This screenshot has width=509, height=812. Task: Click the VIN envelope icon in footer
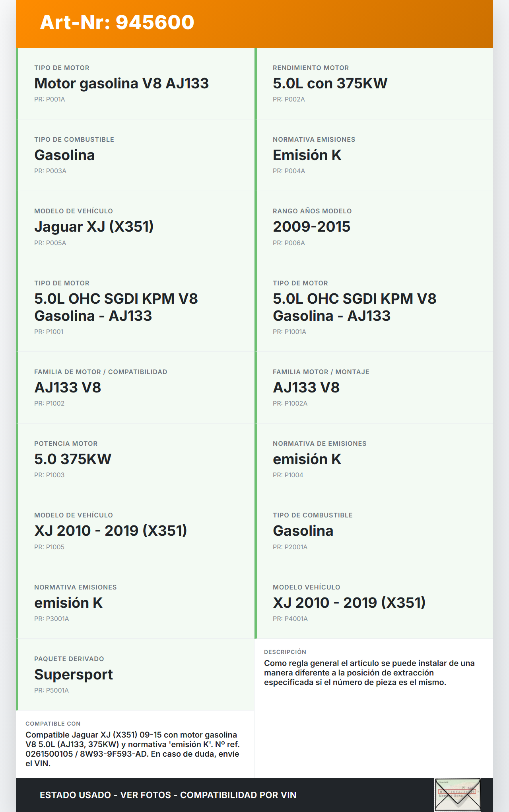pos(458,794)
